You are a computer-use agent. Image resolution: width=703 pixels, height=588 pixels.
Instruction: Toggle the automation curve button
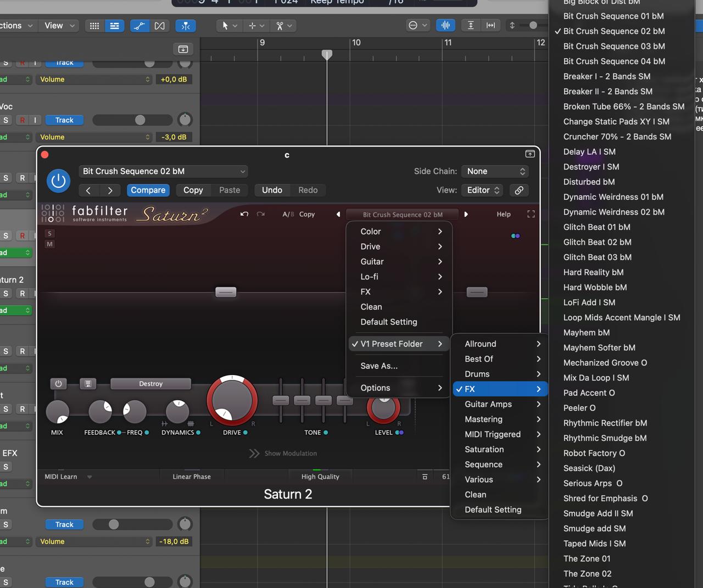click(140, 26)
